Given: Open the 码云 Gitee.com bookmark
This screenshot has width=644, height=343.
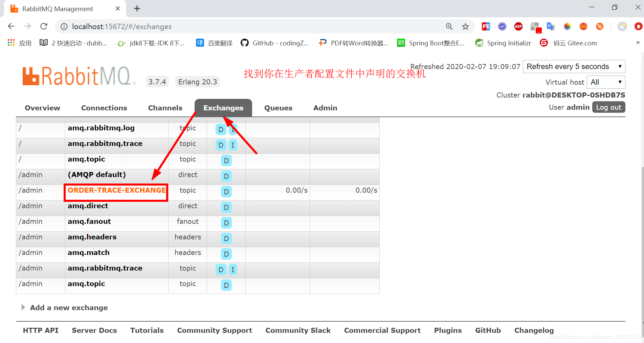Looking at the screenshot, I should coord(569,43).
